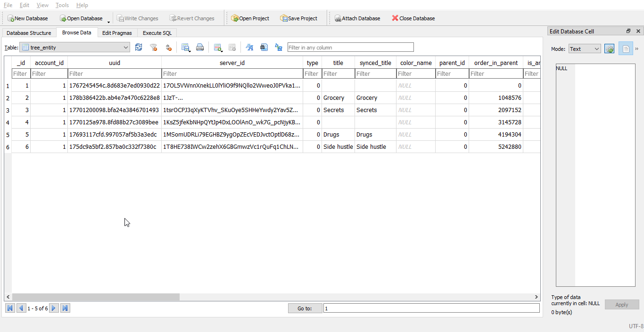Image resolution: width=644 pixels, height=332 pixels.
Task: Expand Open Database recent files arrow
Action: point(109,21)
